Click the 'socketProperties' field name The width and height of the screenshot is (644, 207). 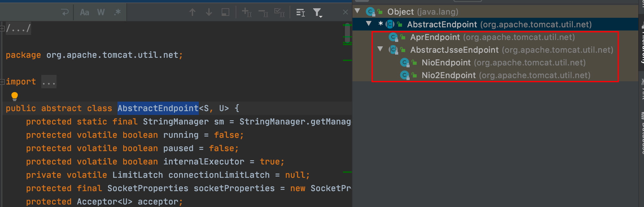(234, 189)
